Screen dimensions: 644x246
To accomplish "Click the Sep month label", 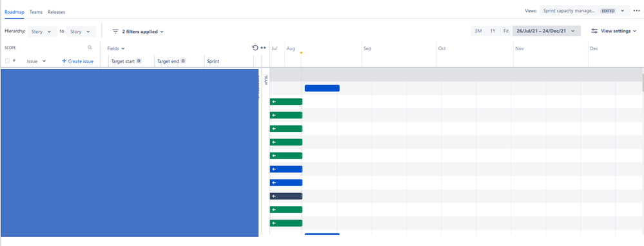I will (x=367, y=48).
